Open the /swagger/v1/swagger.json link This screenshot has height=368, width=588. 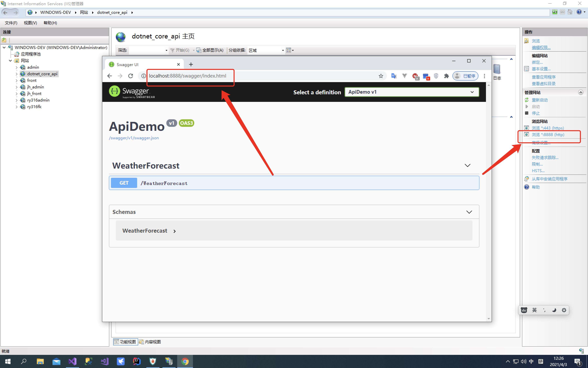[x=134, y=138]
